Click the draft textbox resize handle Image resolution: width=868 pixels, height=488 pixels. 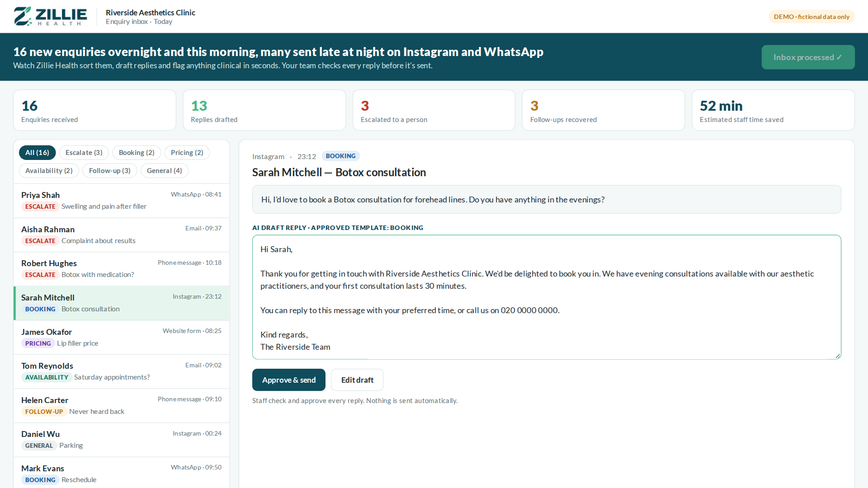click(x=838, y=356)
